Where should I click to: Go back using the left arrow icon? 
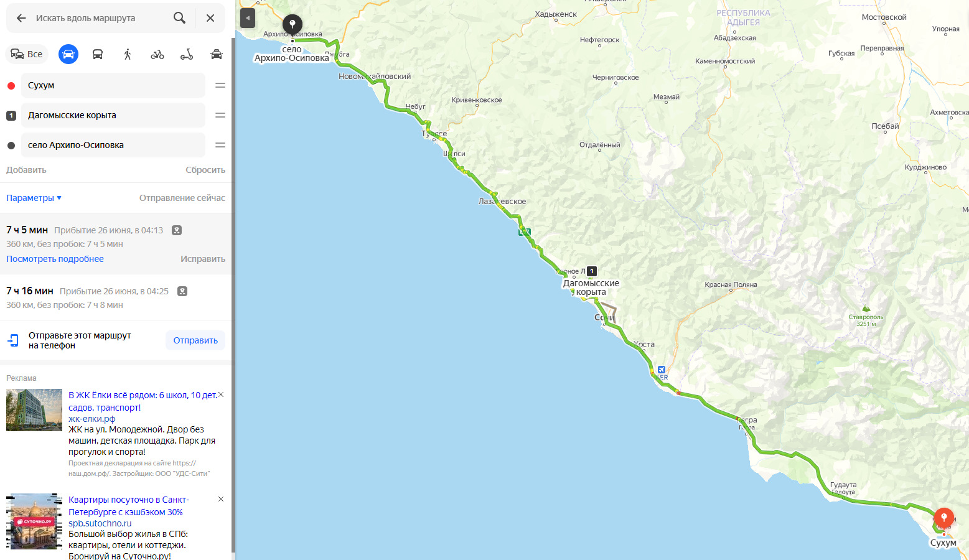(x=21, y=18)
